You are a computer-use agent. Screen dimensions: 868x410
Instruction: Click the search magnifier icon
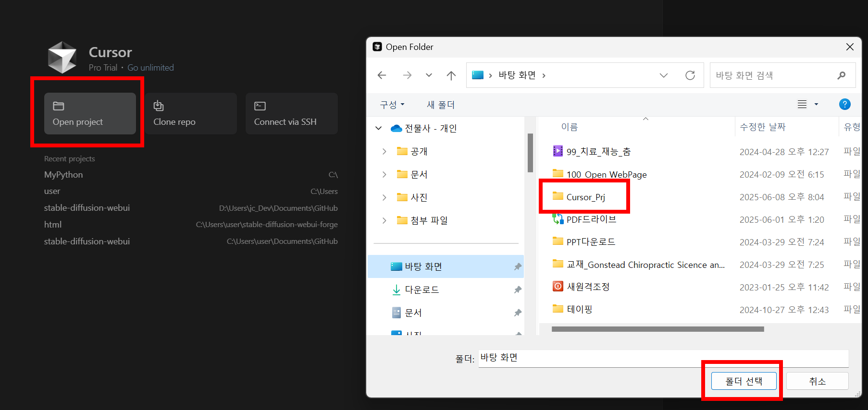tap(841, 75)
